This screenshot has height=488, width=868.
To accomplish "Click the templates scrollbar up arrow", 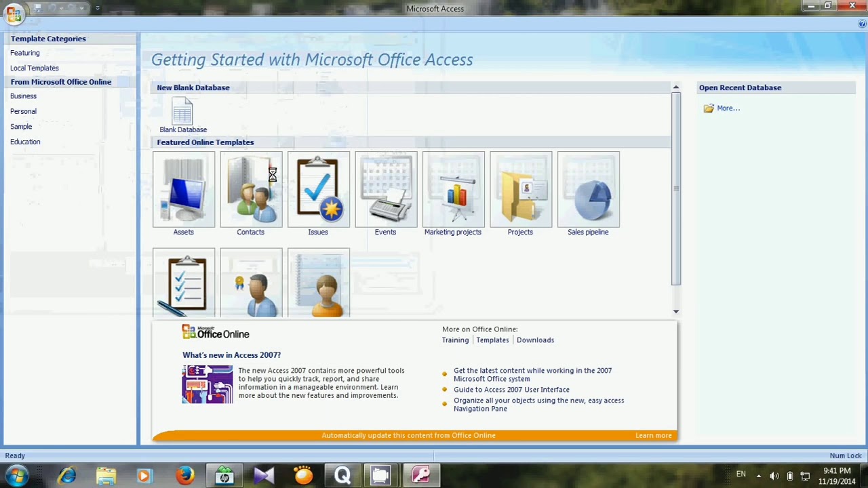I will point(676,87).
